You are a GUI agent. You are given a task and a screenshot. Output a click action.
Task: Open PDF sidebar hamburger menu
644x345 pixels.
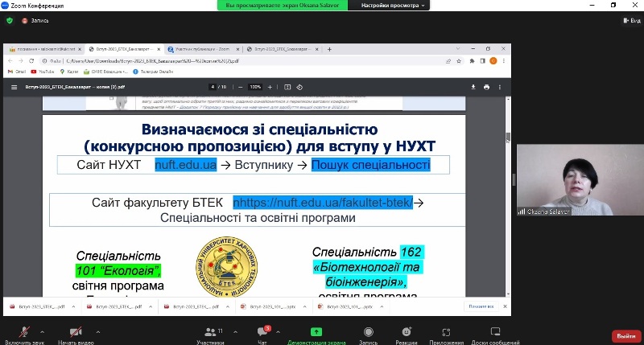[x=14, y=87]
